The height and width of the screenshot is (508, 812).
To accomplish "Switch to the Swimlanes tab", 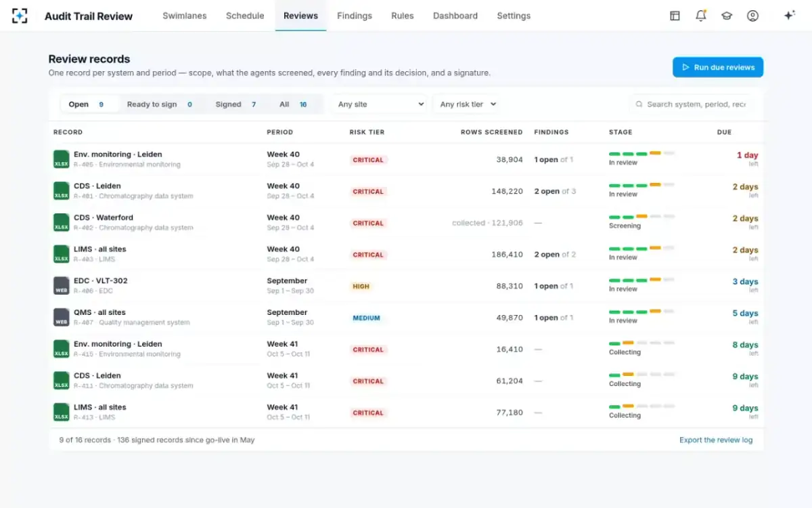I will point(185,16).
